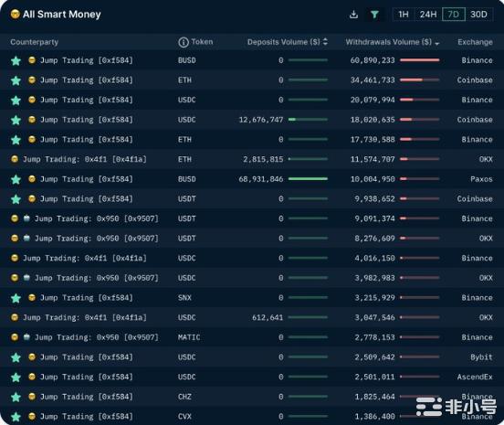Select the 7D timeframe tab
Image resolution: width=504 pixels, height=425 pixels.
(x=453, y=15)
